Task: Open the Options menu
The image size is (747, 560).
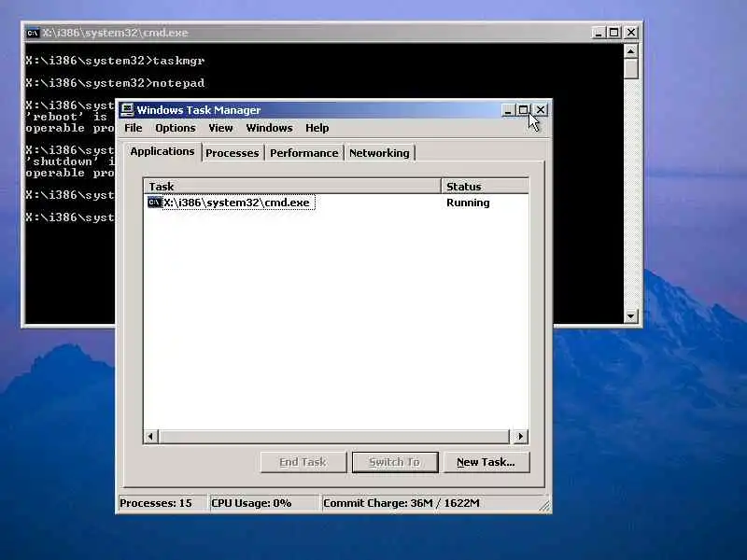Action: [176, 128]
